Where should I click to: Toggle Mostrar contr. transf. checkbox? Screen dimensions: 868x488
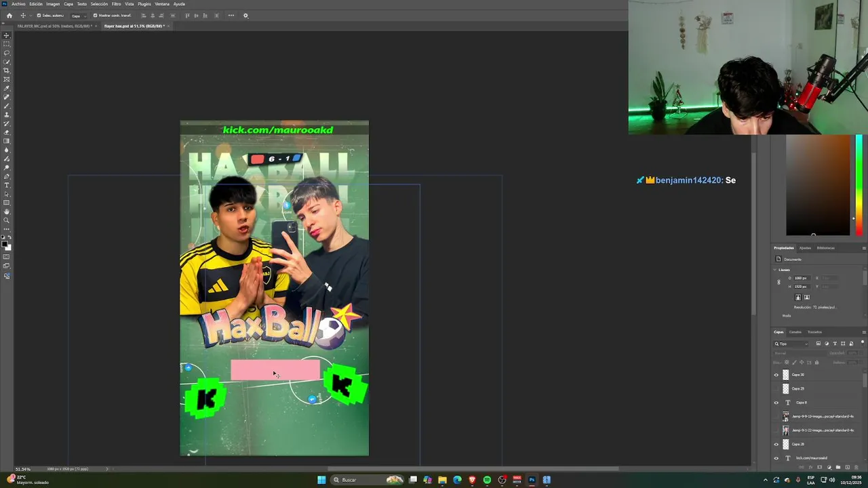click(x=95, y=16)
